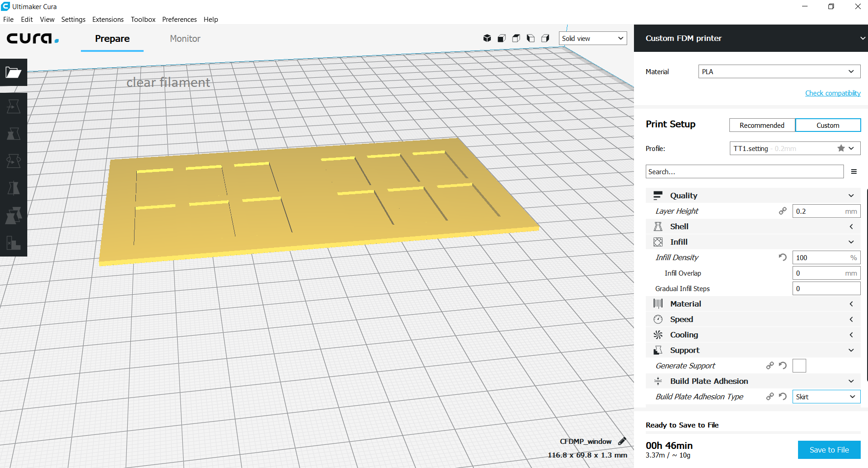The height and width of the screenshot is (468, 868).
Task: Open the Edit menu
Action: click(27, 19)
